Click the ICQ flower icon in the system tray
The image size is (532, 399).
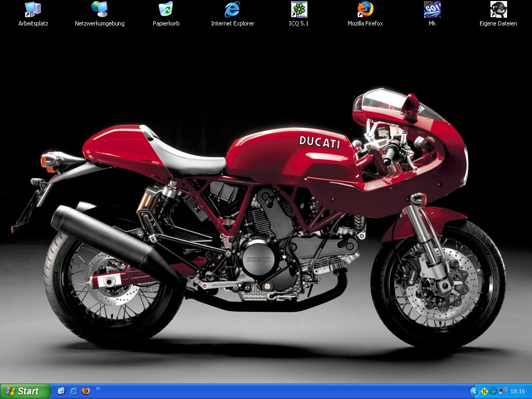click(493, 392)
